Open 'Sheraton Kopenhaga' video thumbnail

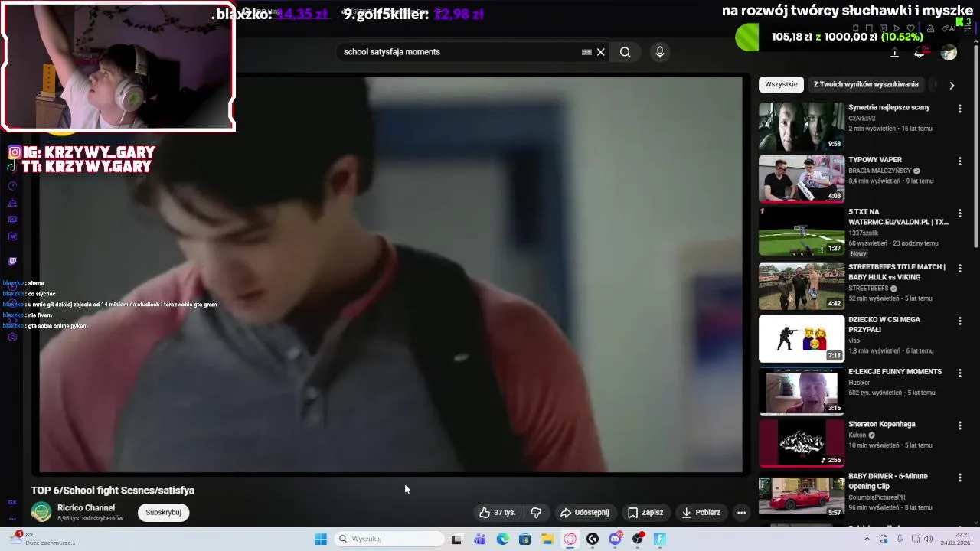point(802,443)
